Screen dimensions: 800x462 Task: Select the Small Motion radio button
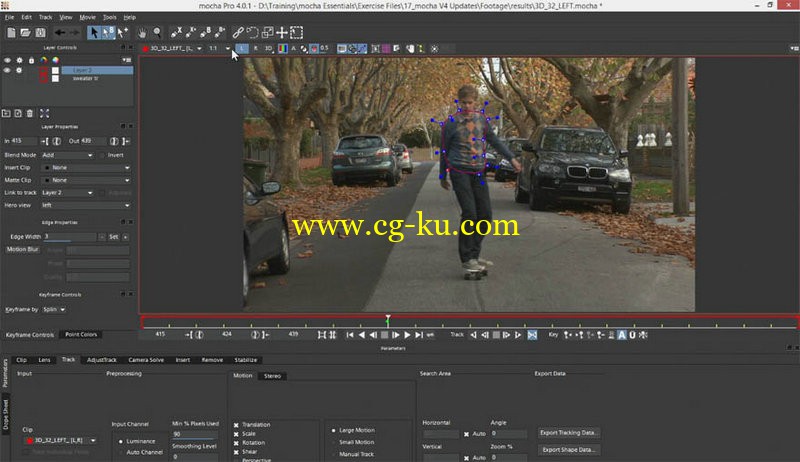(334, 442)
